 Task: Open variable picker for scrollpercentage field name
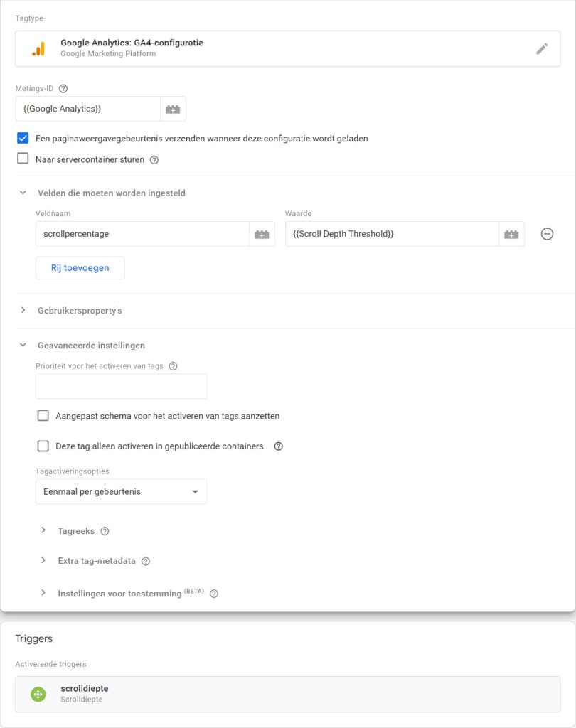tap(262, 234)
